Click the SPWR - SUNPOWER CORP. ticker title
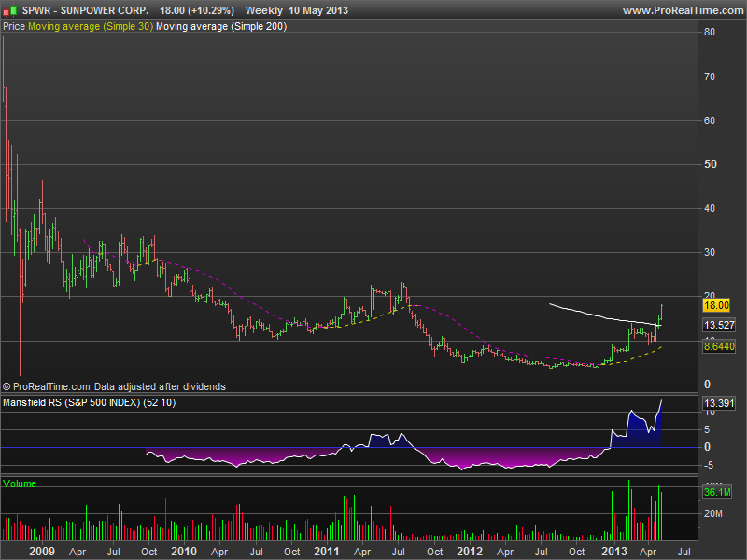The width and height of the screenshot is (747, 560). click(x=83, y=9)
